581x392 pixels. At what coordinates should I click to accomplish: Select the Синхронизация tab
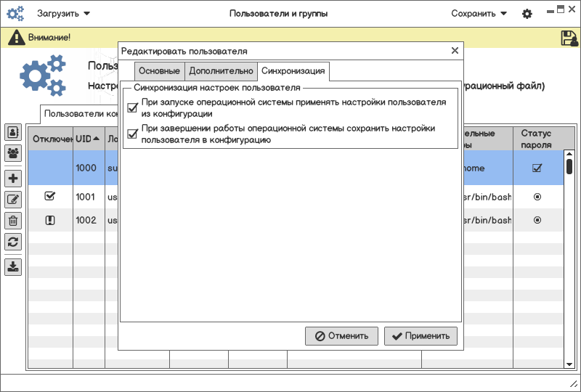pos(293,70)
